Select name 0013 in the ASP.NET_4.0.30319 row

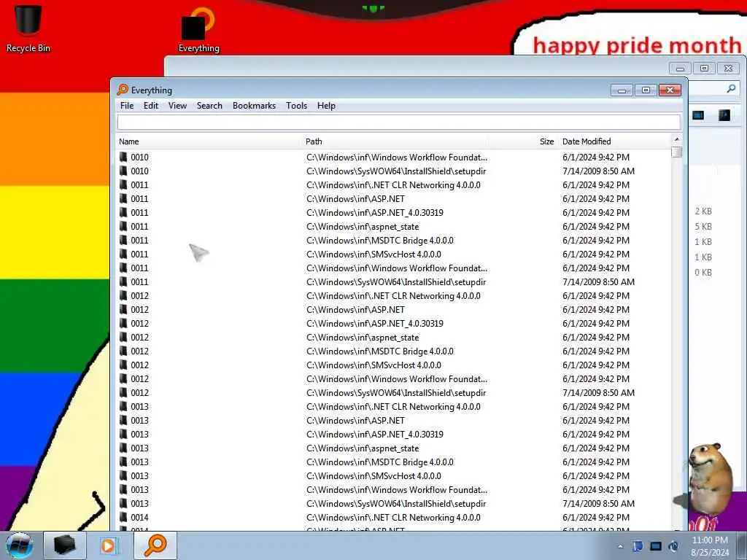pos(139,435)
